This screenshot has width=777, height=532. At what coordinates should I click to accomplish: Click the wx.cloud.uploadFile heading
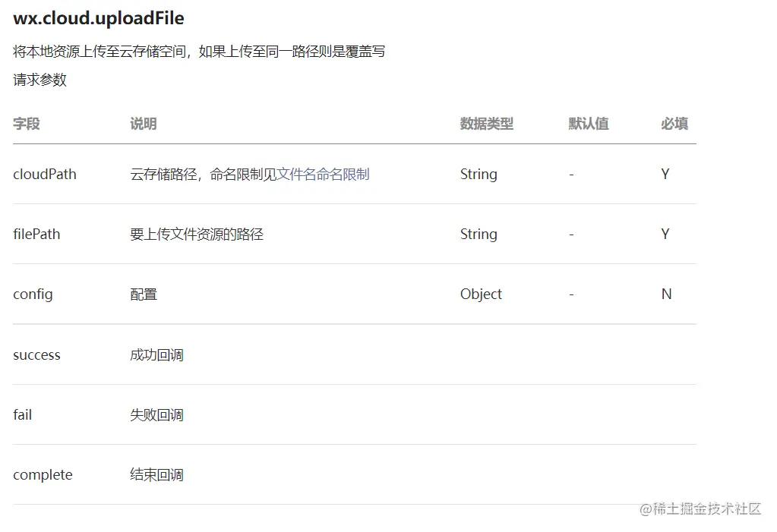(99, 18)
